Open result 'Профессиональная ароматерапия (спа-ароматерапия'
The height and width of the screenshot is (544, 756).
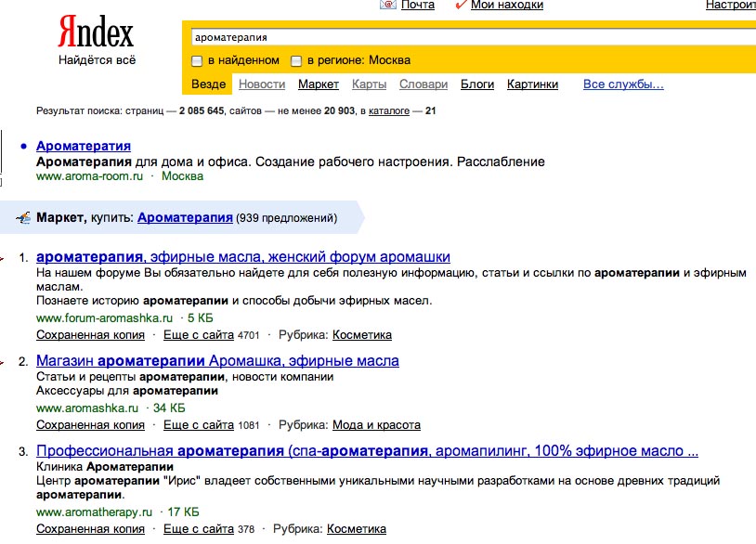tap(367, 451)
